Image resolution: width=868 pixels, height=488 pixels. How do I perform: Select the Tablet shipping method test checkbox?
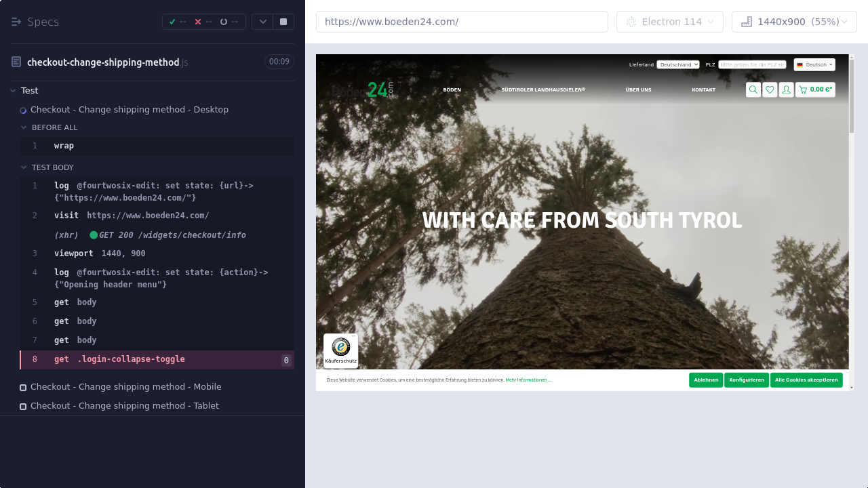coord(23,407)
